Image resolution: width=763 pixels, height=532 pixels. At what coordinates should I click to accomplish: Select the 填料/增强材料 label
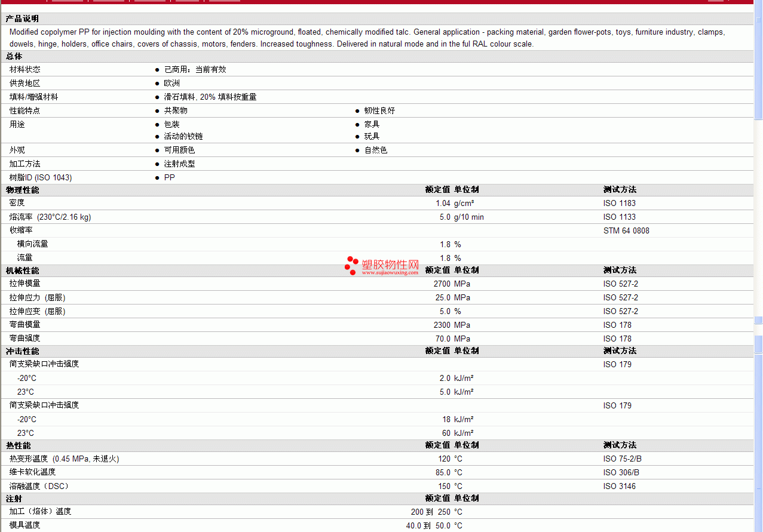click(34, 97)
